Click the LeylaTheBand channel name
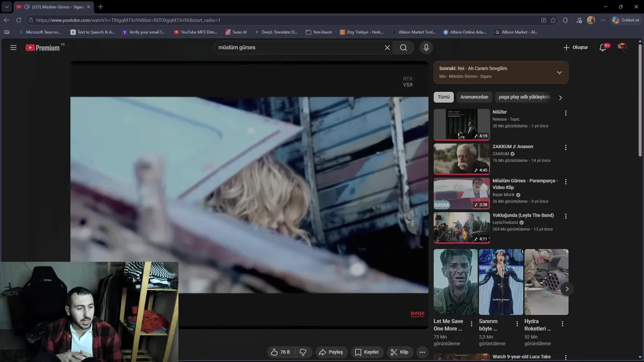 [505, 222]
